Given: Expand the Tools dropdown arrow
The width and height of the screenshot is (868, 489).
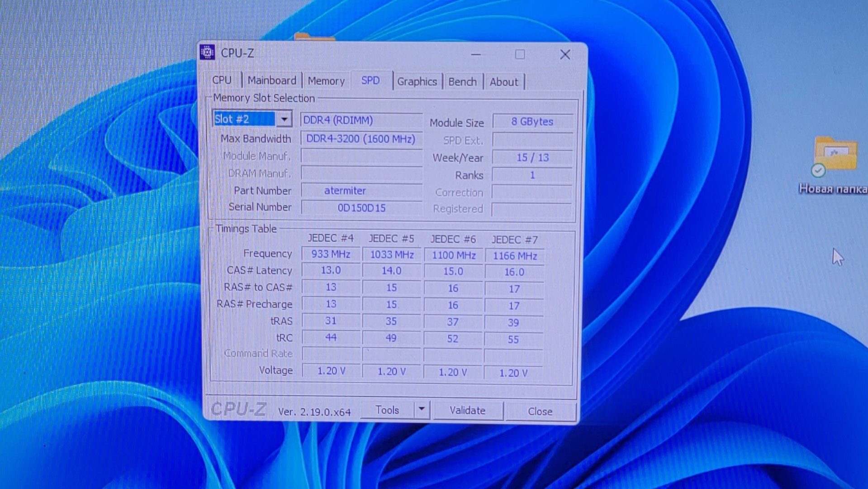Looking at the screenshot, I should (x=421, y=409).
